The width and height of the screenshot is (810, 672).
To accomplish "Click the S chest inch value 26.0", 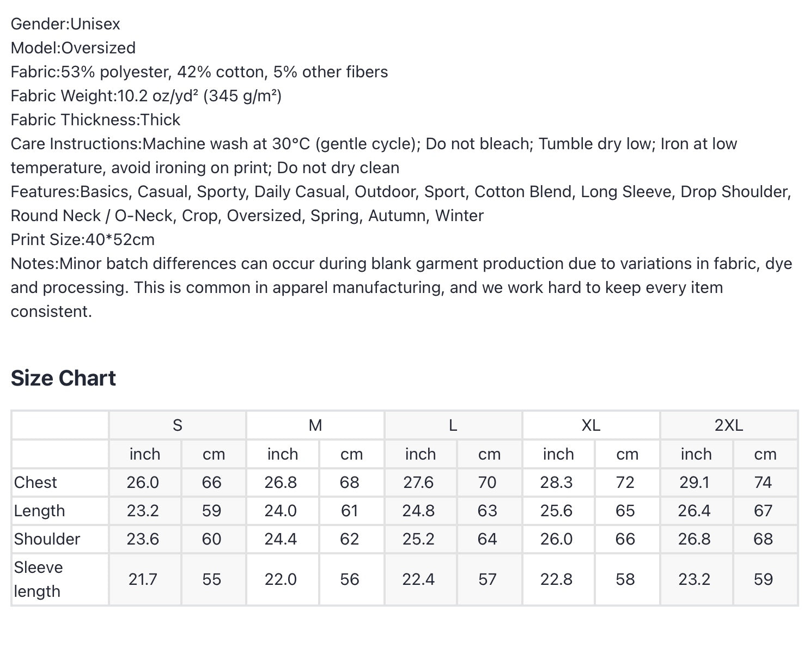I will click(x=143, y=482).
